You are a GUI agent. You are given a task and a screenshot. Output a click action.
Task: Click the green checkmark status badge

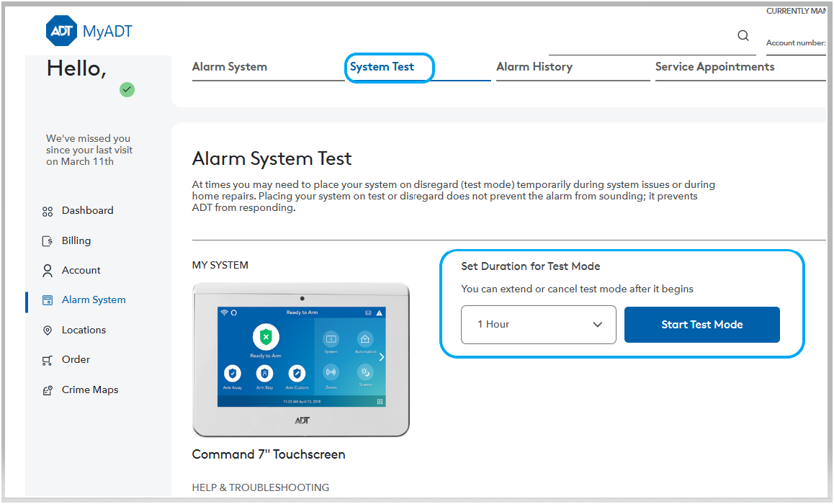click(127, 89)
